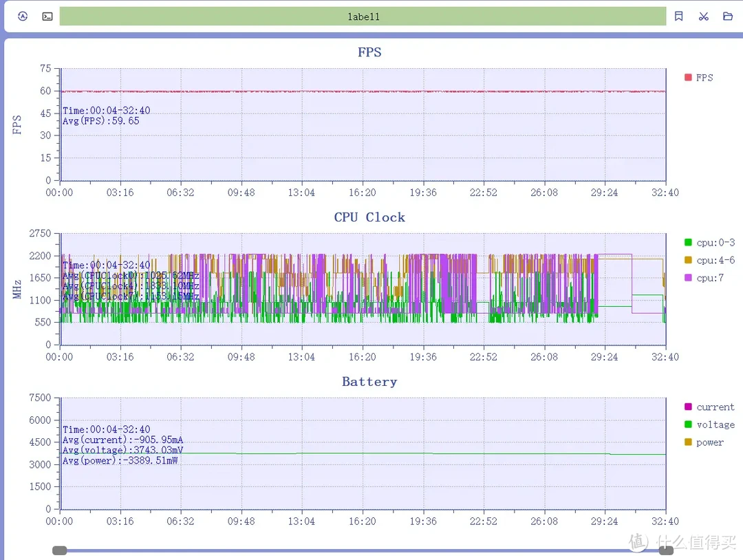The height and width of the screenshot is (560, 743).
Task: Click 09:48 tick on Battery chart axis
Action: pos(241,521)
